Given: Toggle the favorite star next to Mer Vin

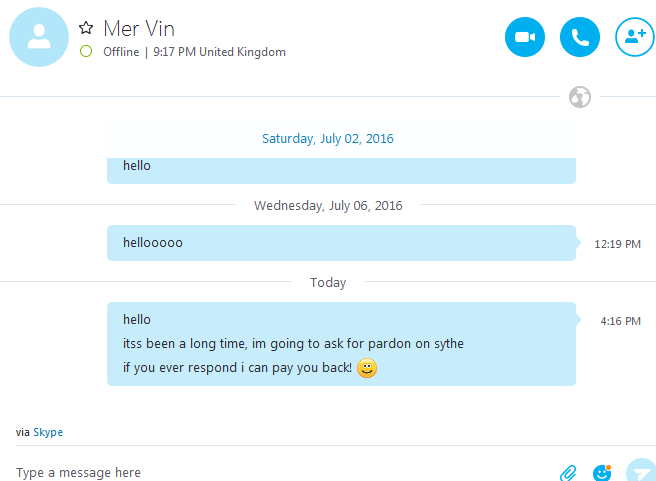Looking at the screenshot, I should [x=86, y=28].
